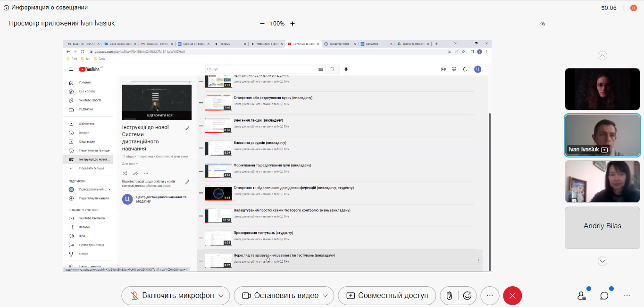Click the annotation pen icon at top

[543, 24]
